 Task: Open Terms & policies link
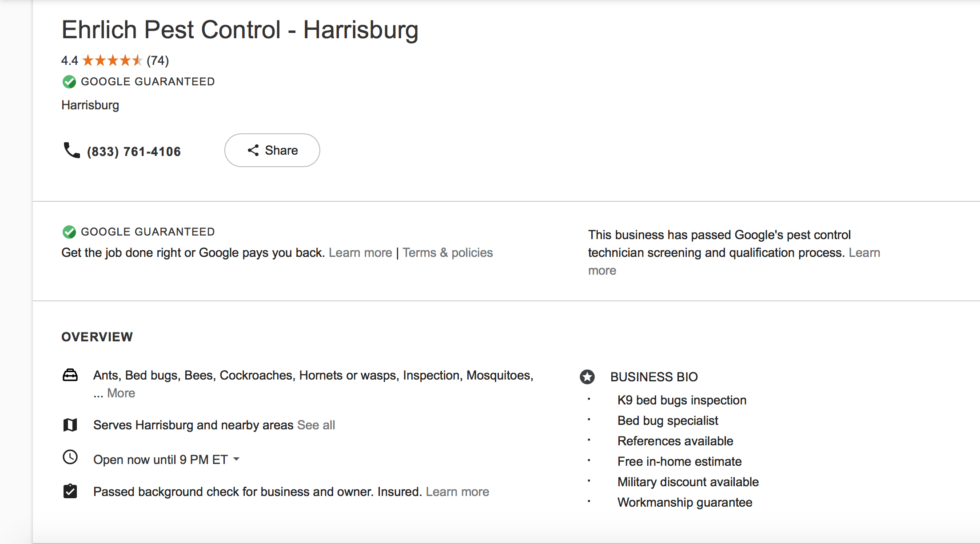447,252
